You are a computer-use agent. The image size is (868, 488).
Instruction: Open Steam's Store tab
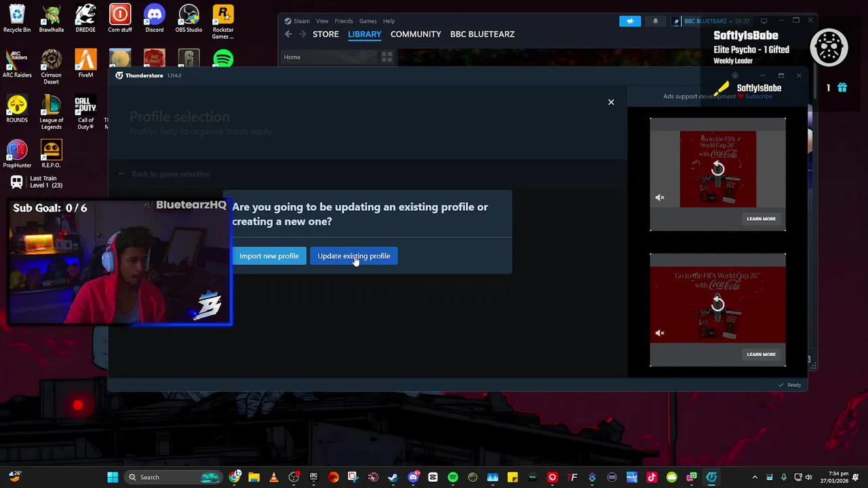[x=325, y=34]
